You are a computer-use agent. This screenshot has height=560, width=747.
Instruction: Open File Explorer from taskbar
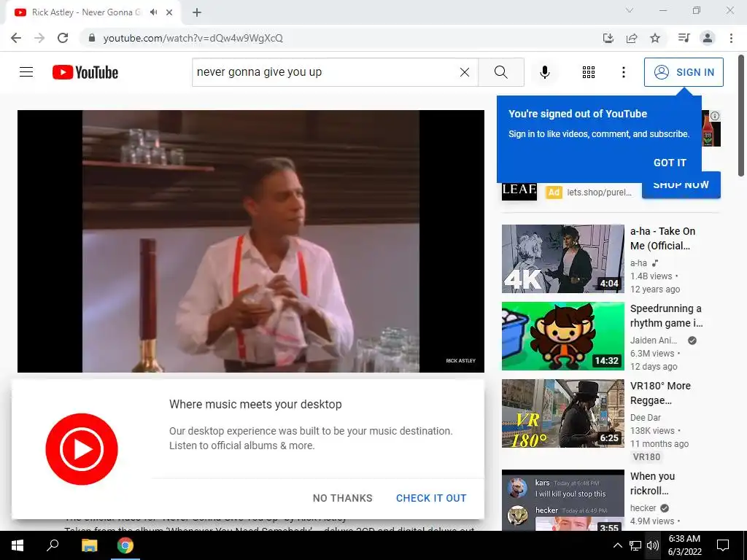click(x=89, y=545)
